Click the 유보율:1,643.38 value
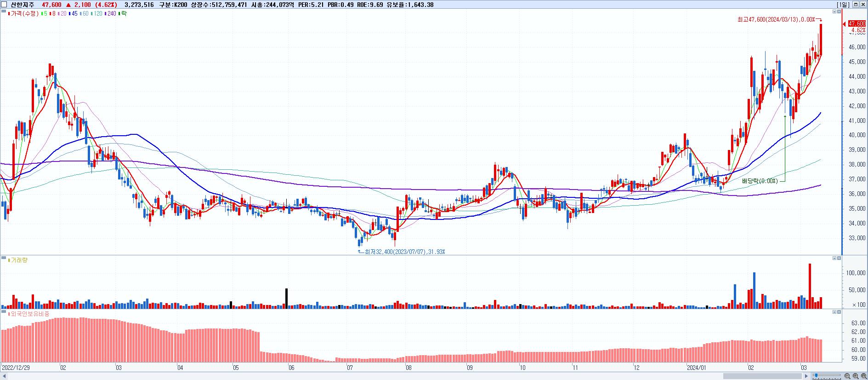This screenshot has height=380, width=868. tap(410, 5)
